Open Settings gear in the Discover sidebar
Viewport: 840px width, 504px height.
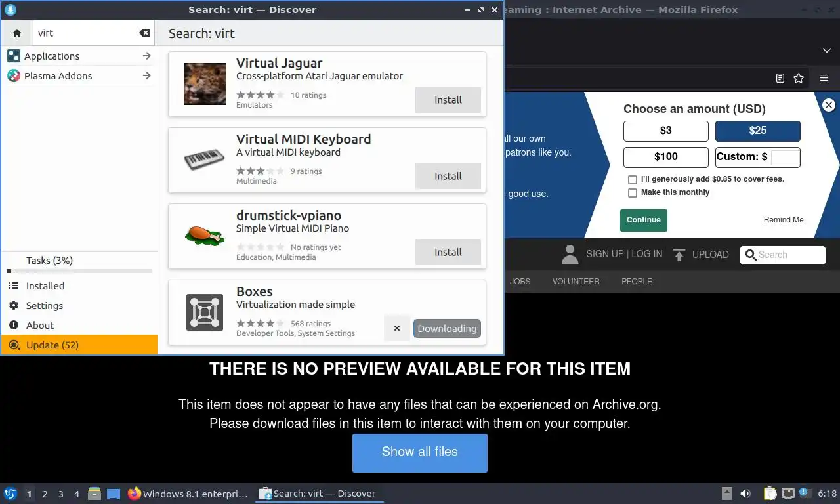(14, 306)
